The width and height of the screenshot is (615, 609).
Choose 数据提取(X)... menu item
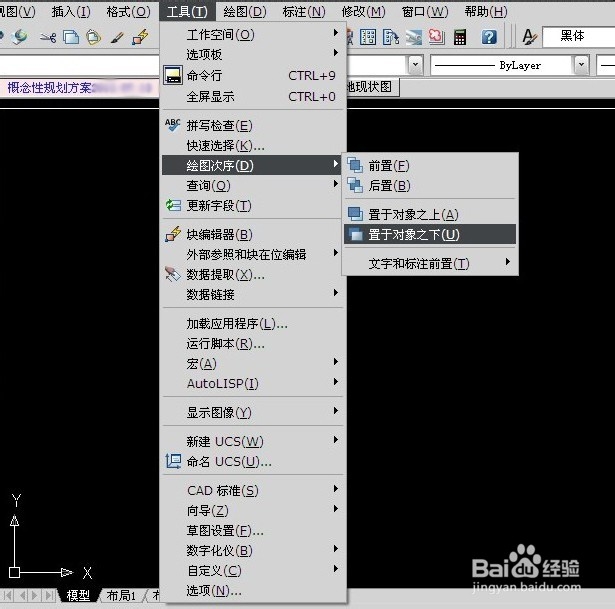253,275
